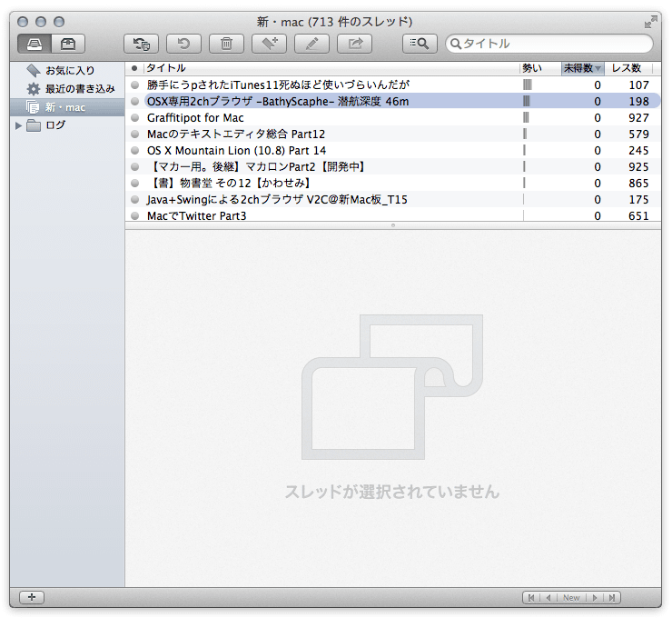Viewport: 672px width, 618px height.
Task: Click the New button in bottom navigation
Action: pyautogui.click(x=571, y=597)
